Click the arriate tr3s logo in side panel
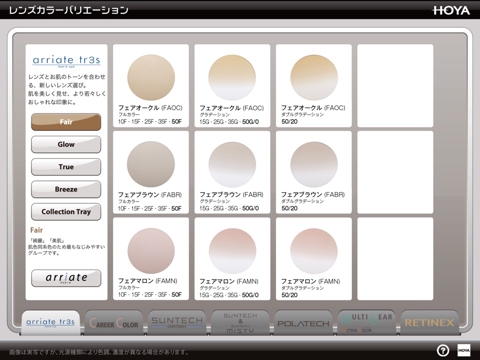Image resolution: width=480 pixels, height=360 pixels. pos(66,61)
